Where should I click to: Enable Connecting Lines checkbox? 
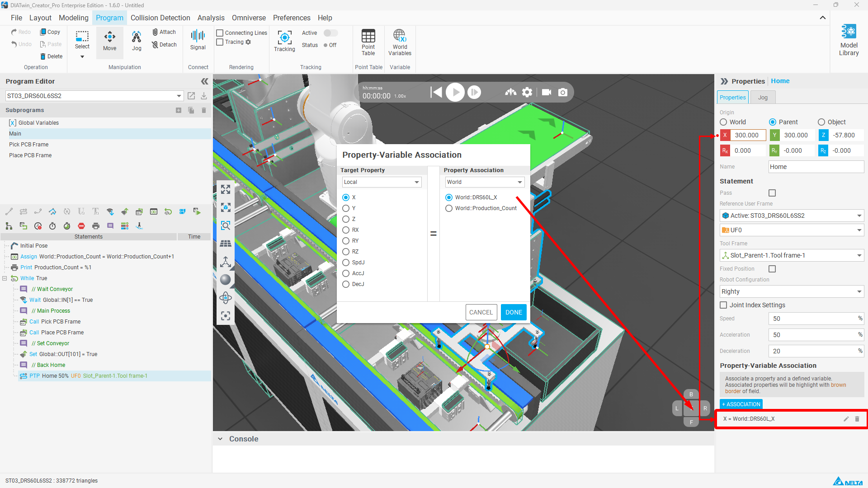pos(220,33)
